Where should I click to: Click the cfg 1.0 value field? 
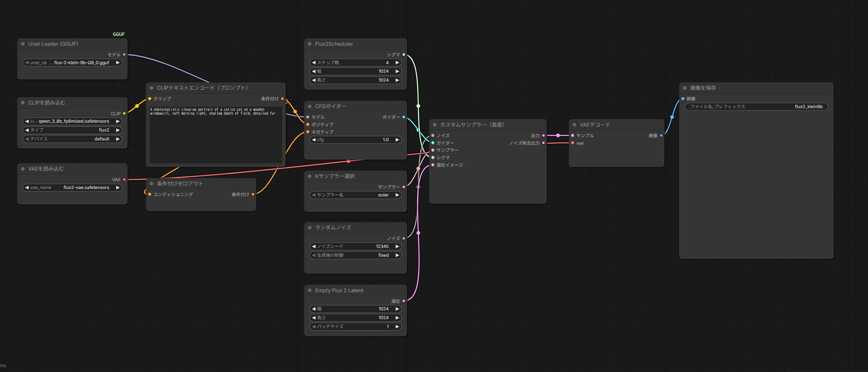355,140
